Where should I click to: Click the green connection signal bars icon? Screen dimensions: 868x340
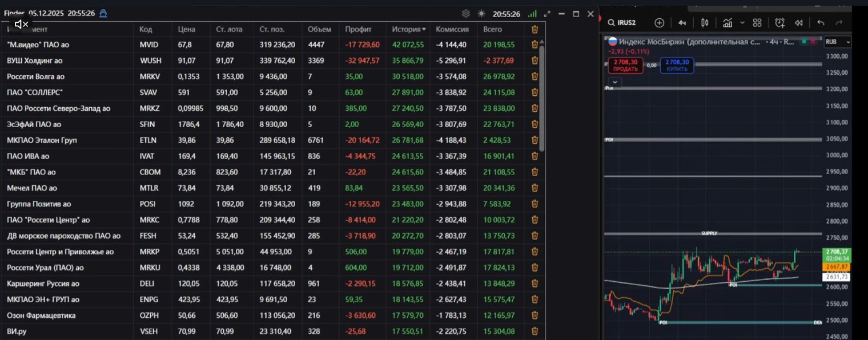point(532,14)
